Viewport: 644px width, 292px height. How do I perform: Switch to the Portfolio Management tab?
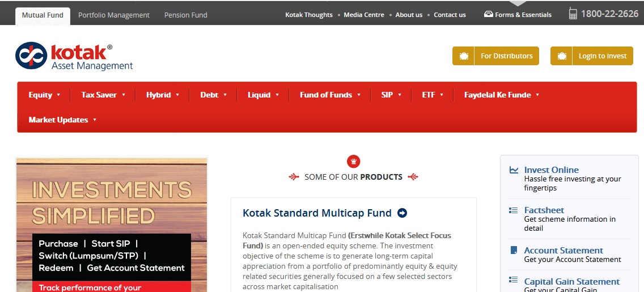coord(114,15)
